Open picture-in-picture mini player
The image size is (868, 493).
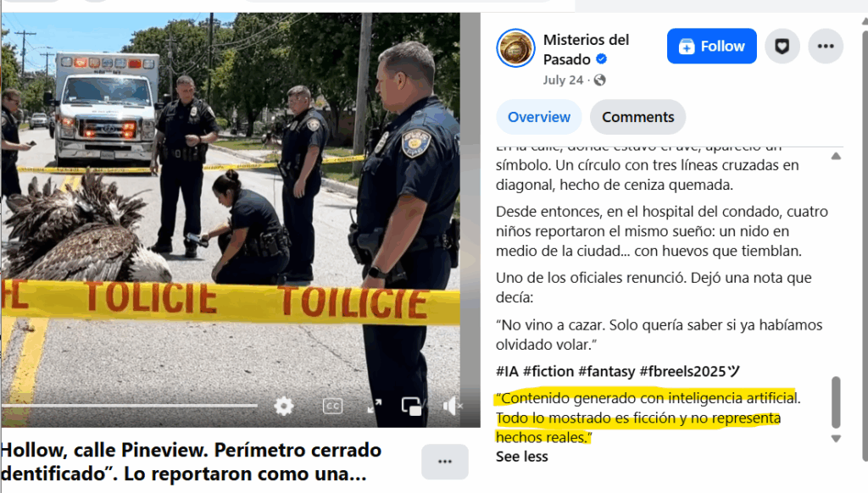[411, 406]
